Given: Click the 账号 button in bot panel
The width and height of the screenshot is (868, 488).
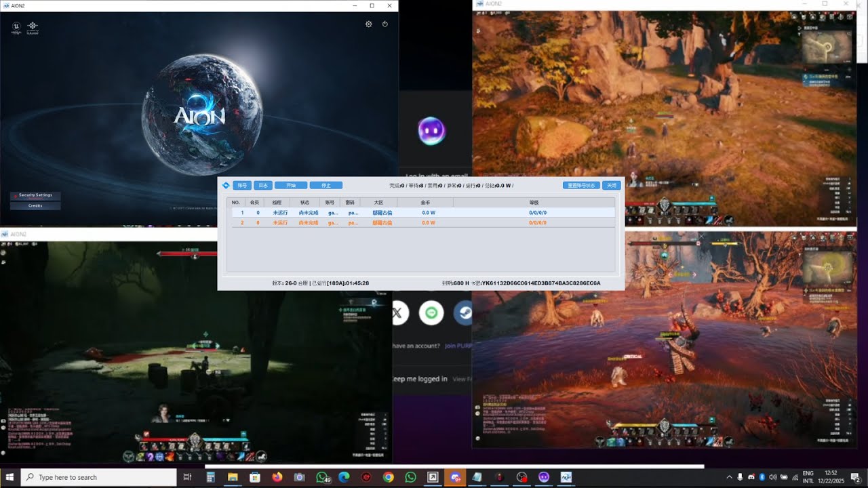Looking at the screenshot, I should [242, 185].
